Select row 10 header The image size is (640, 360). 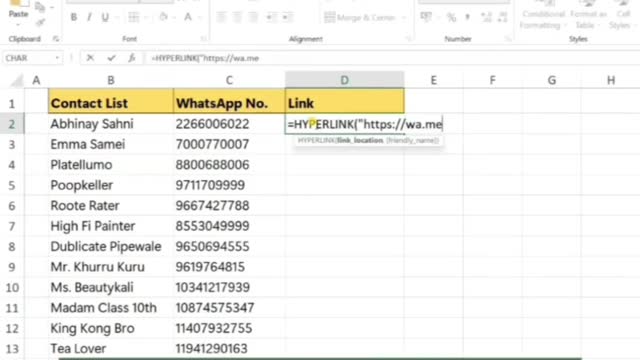click(x=12, y=287)
